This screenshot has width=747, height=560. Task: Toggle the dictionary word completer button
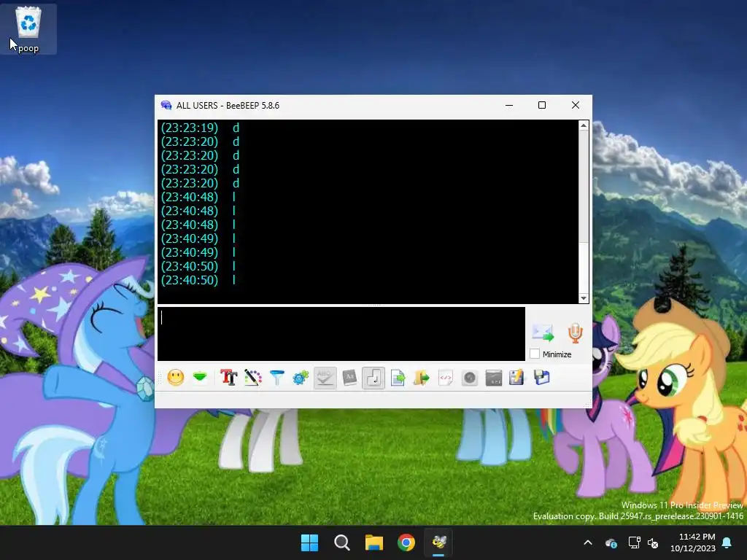point(349,378)
